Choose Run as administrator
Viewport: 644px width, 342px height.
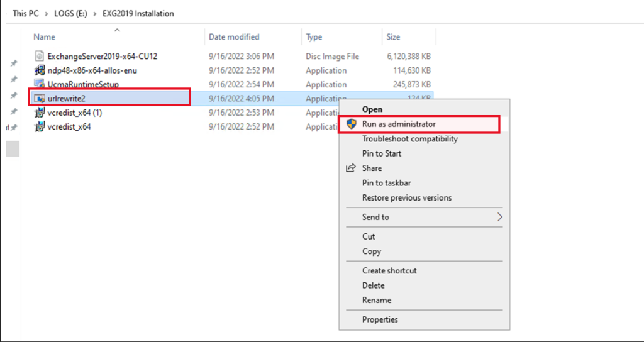[399, 124]
